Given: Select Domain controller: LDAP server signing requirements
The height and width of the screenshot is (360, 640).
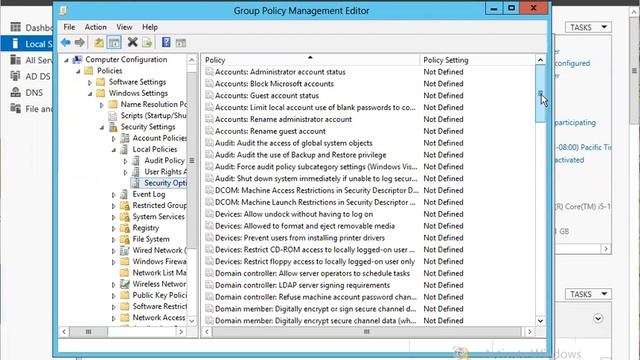Looking at the screenshot, I should click(302, 285).
